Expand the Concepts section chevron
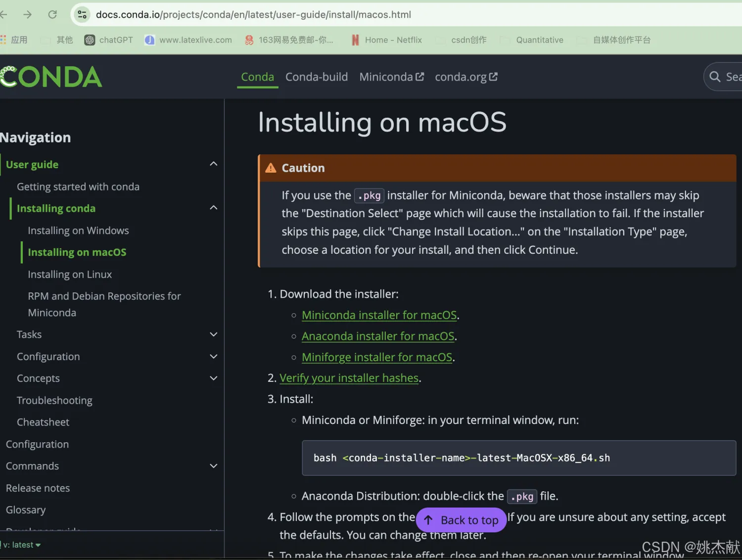742x560 pixels. (x=214, y=378)
